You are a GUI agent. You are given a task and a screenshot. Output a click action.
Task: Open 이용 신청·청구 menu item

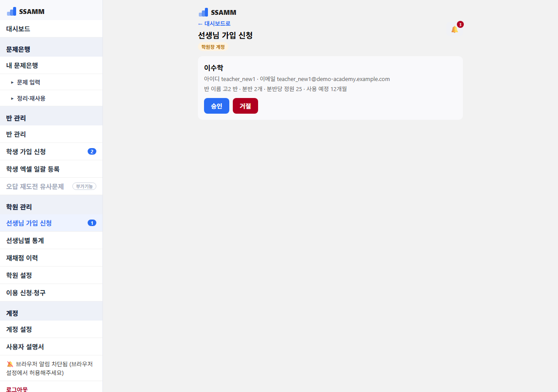pos(51,293)
